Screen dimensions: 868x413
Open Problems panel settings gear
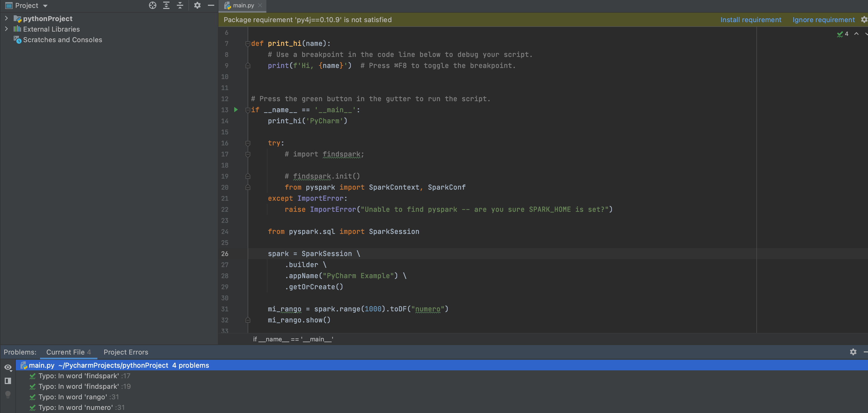(853, 352)
